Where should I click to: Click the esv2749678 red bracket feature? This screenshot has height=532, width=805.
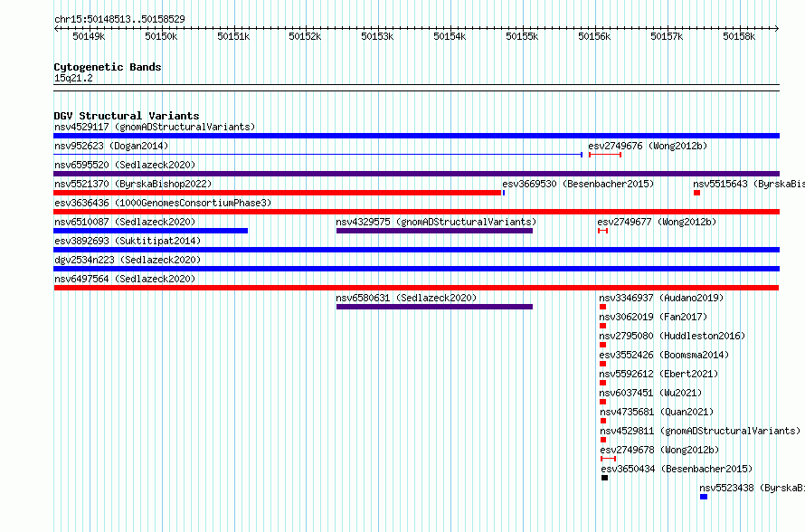coord(609,459)
